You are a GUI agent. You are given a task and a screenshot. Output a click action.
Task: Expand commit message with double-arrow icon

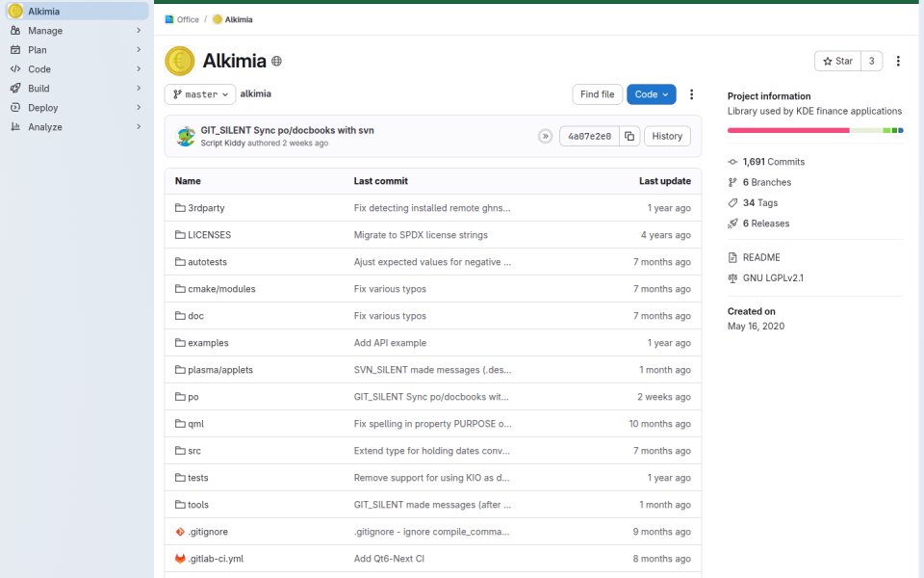point(545,136)
